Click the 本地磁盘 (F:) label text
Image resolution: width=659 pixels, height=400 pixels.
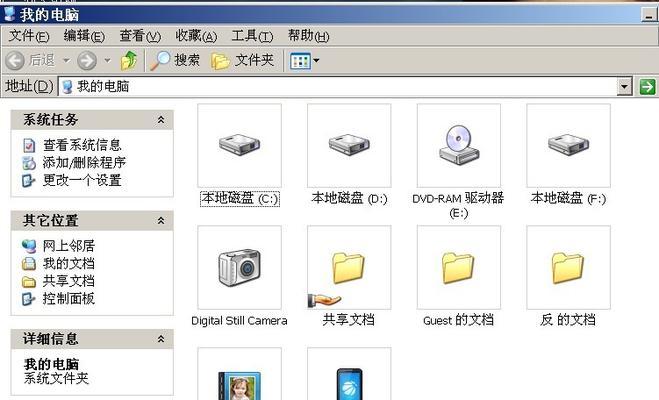coord(568,198)
